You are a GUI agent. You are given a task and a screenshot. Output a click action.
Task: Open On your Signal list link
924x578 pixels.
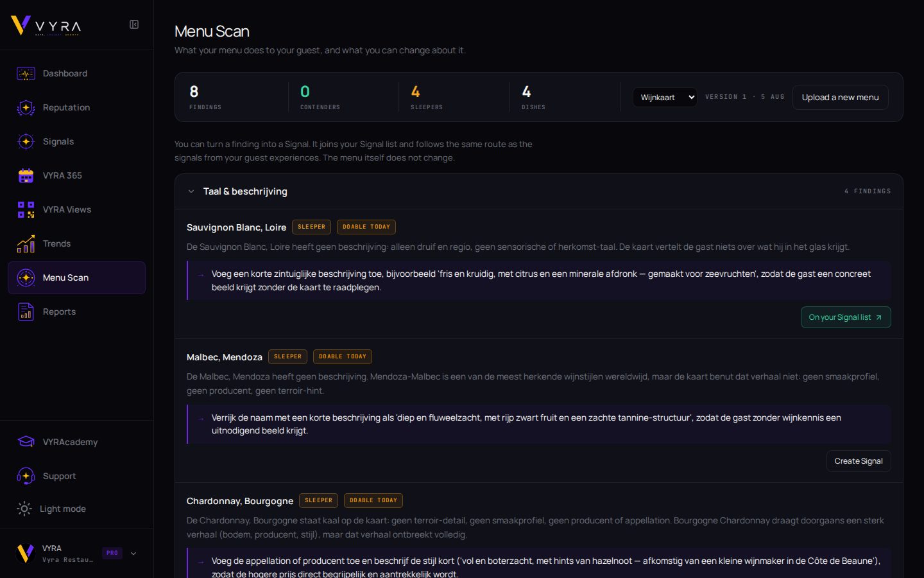[846, 317]
